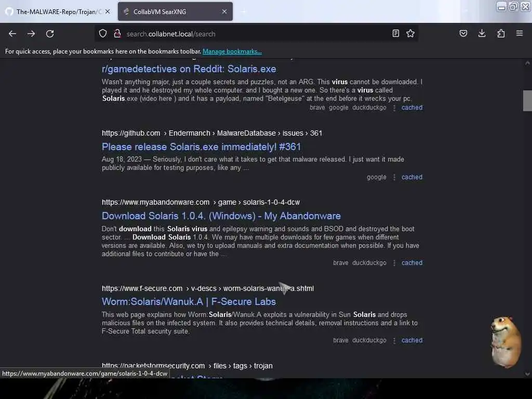532x399 pixels.
Task: Reload the current page
Action: point(50,34)
